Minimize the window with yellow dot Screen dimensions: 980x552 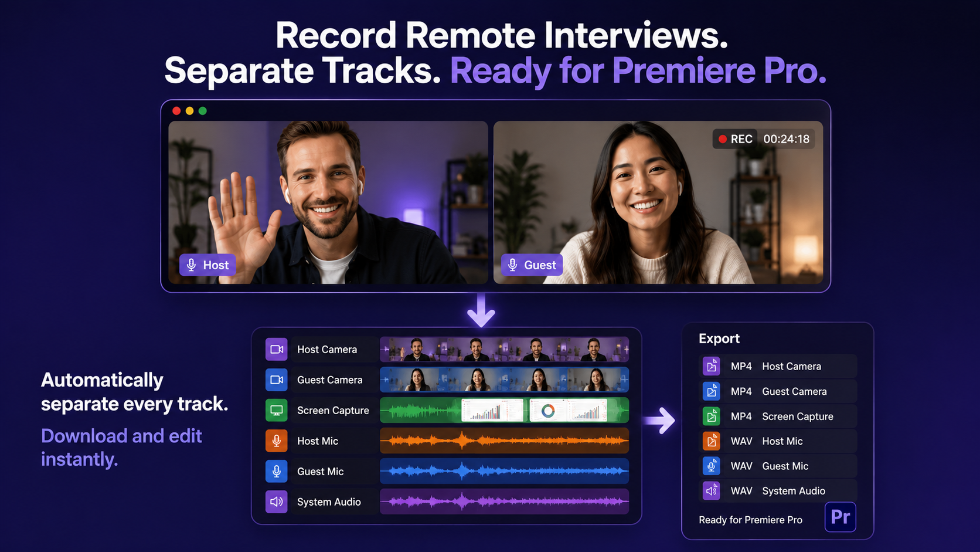pos(189,111)
